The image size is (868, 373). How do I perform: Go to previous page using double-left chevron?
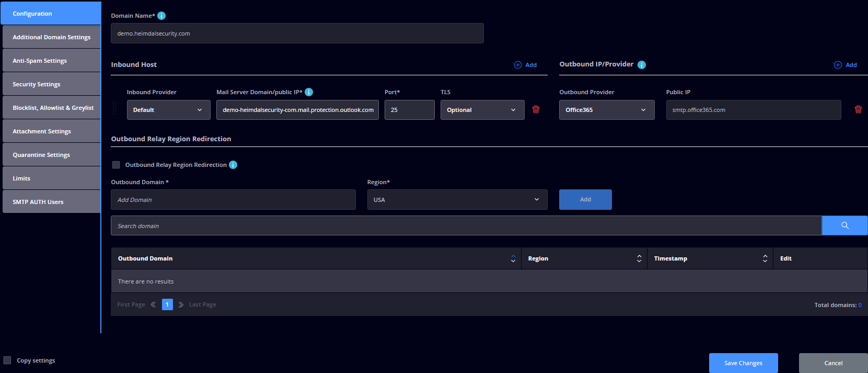153,304
